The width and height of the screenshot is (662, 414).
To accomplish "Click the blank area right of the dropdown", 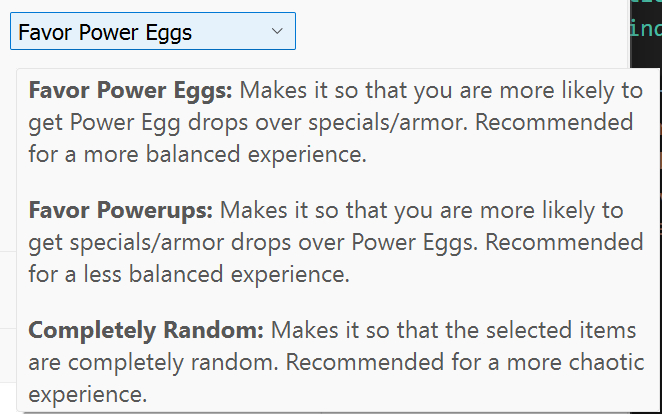I will [450, 32].
